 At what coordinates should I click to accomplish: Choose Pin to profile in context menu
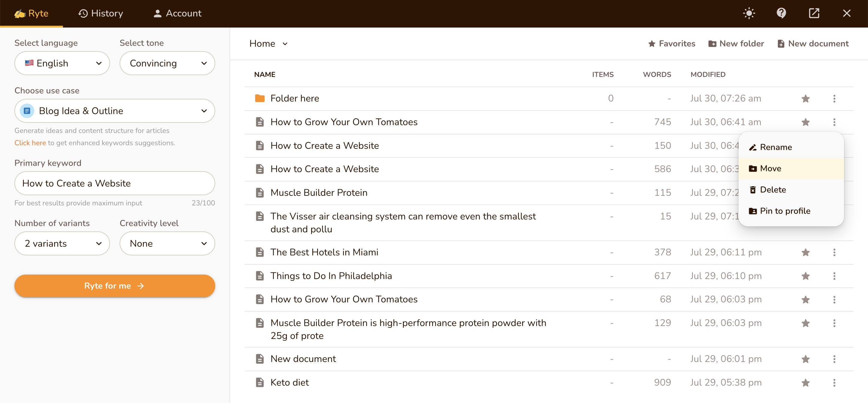click(791, 211)
